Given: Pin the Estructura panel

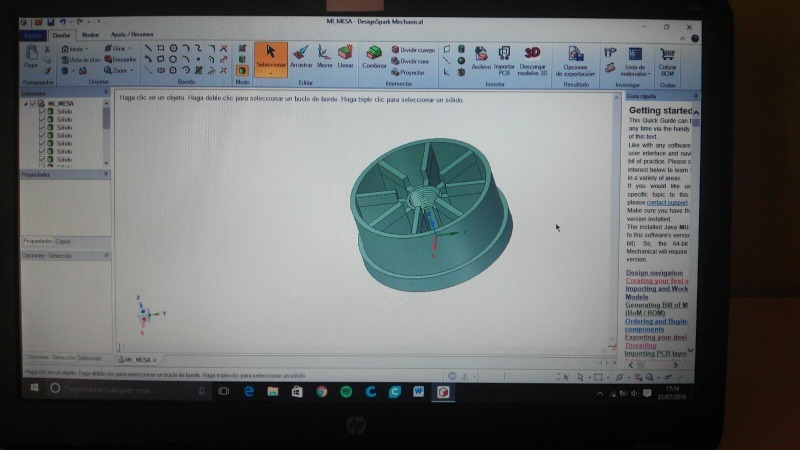Looking at the screenshot, I should point(106,92).
